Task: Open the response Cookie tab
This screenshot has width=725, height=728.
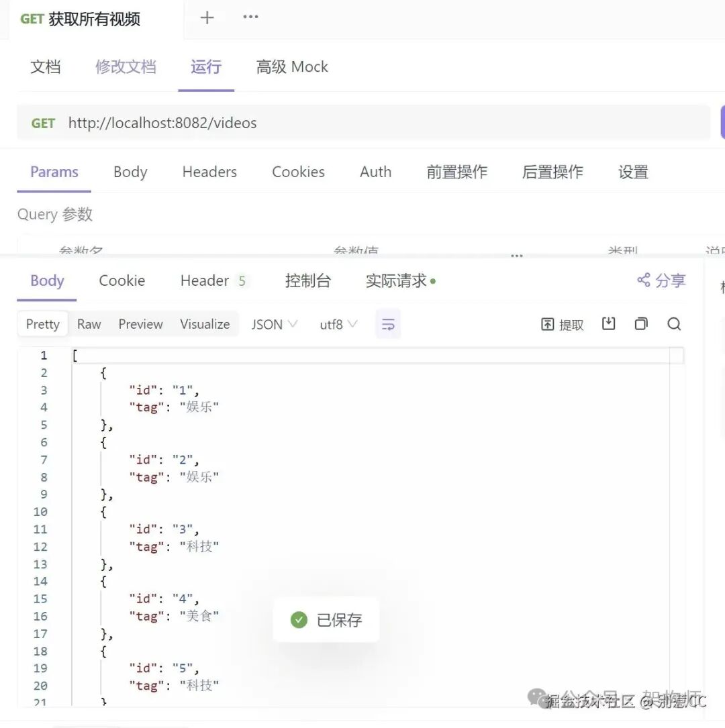Action: (122, 280)
